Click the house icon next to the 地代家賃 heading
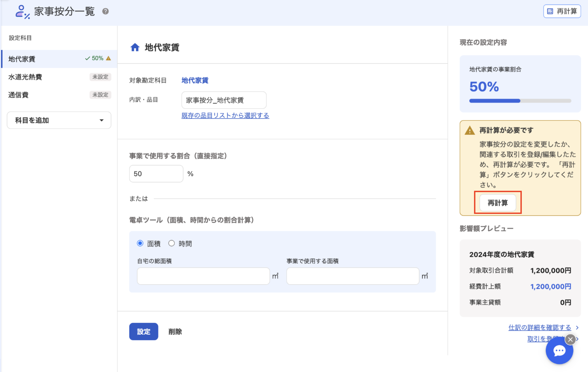The image size is (588, 372). click(135, 47)
